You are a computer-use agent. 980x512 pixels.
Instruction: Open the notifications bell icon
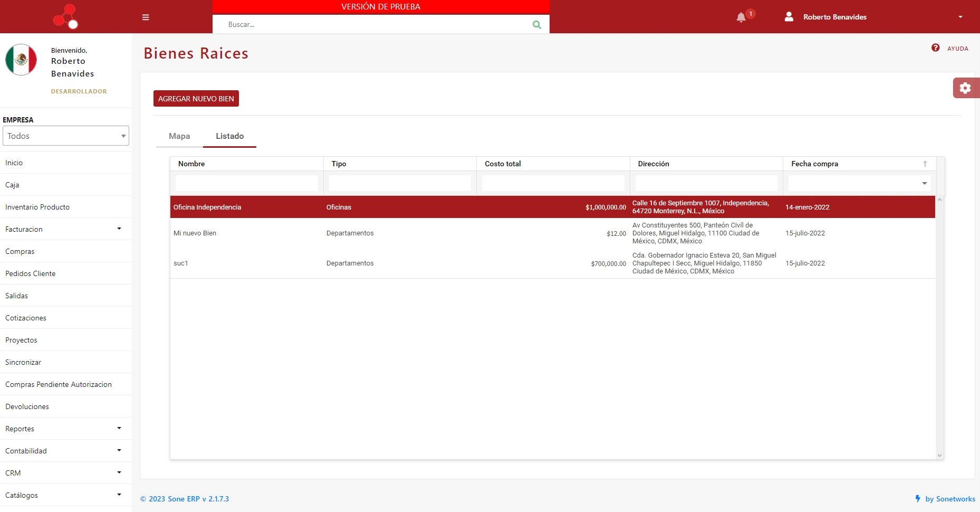[x=741, y=17]
